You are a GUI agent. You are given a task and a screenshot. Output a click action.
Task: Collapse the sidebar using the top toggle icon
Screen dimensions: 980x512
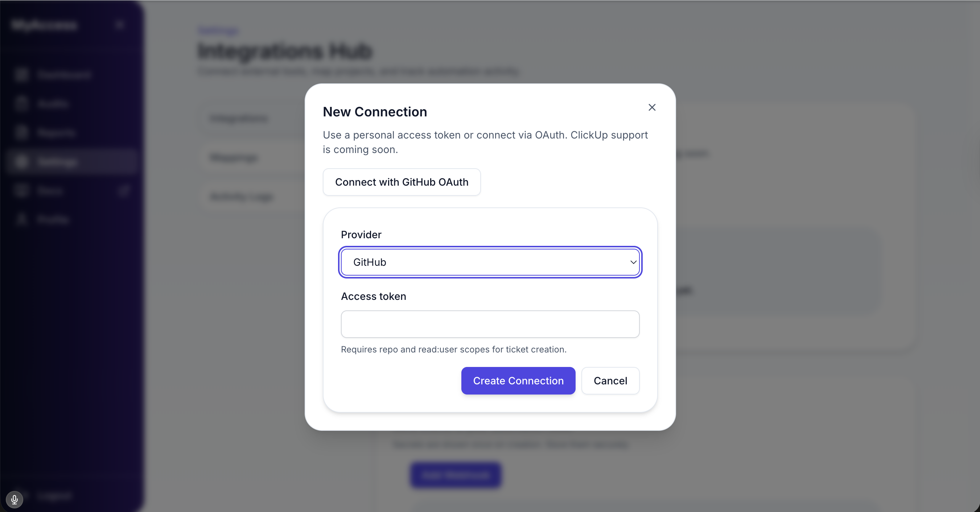click(x=119, y=24)
